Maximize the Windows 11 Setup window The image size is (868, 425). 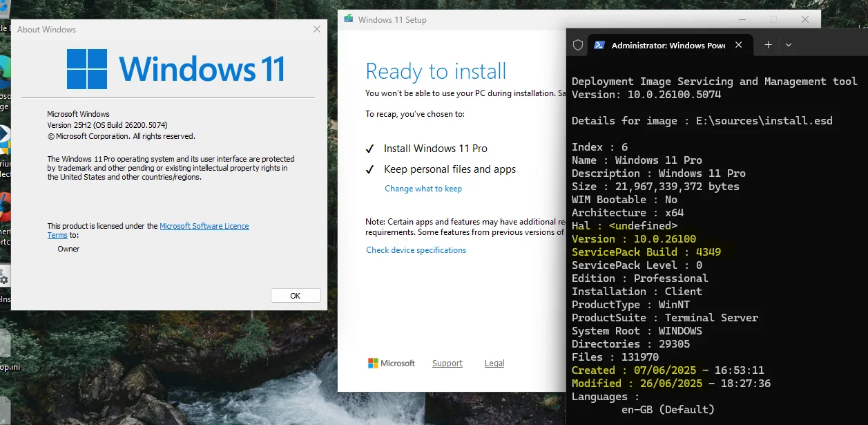tap(773, 19)
